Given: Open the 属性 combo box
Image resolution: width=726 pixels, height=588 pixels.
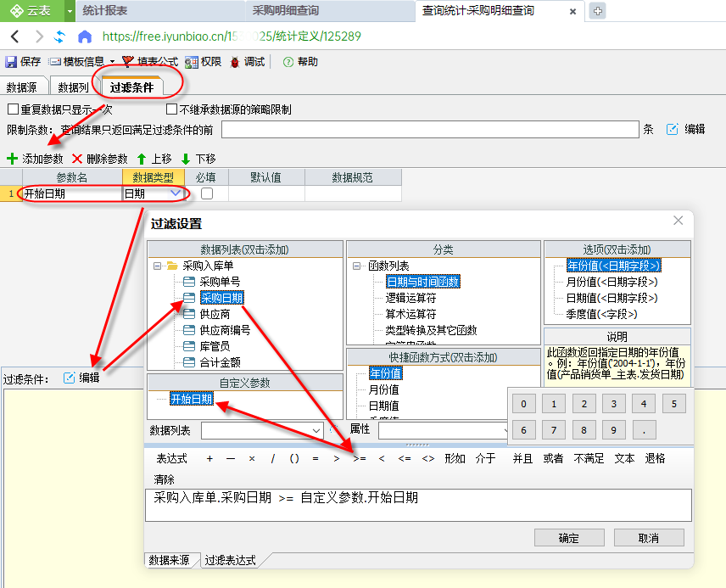Looking at the screenshot, I should (443, 431).
